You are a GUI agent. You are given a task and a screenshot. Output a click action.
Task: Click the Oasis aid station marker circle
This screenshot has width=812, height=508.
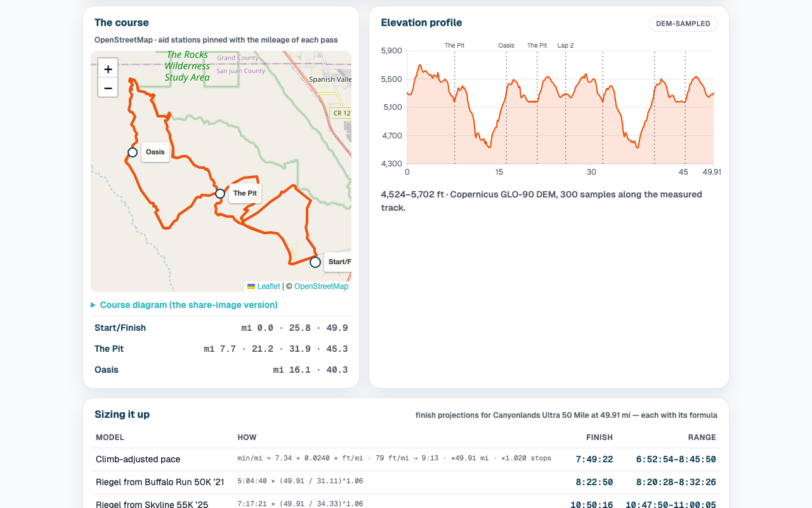click(x=133, y=152)
